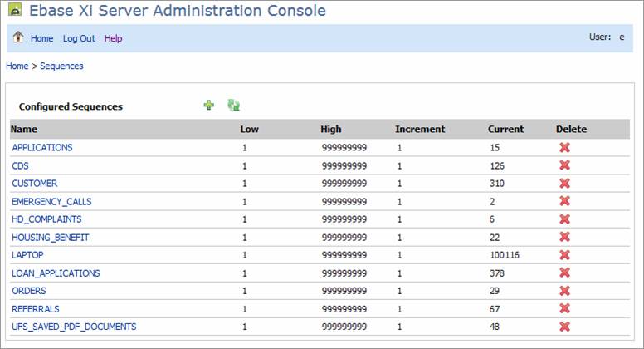Delete the LAPTOP sequence
This screenshot has width=644, height=349.
point(565,255)
